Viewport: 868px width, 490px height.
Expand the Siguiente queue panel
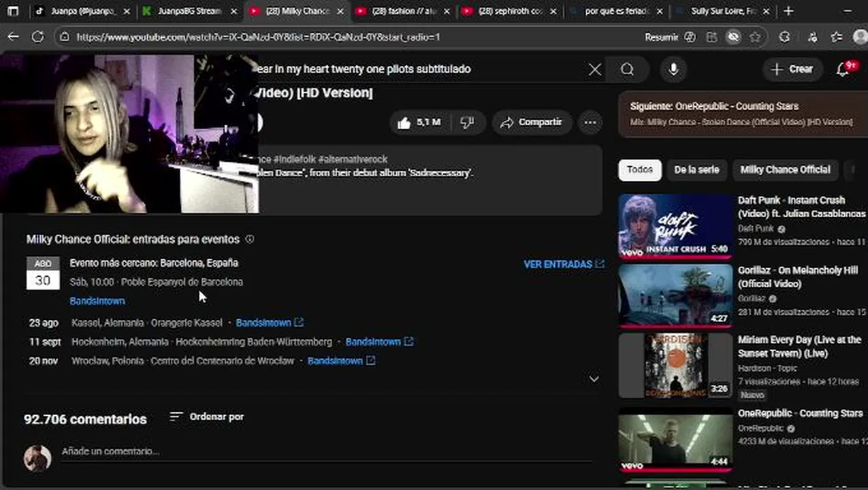(743, 114)
